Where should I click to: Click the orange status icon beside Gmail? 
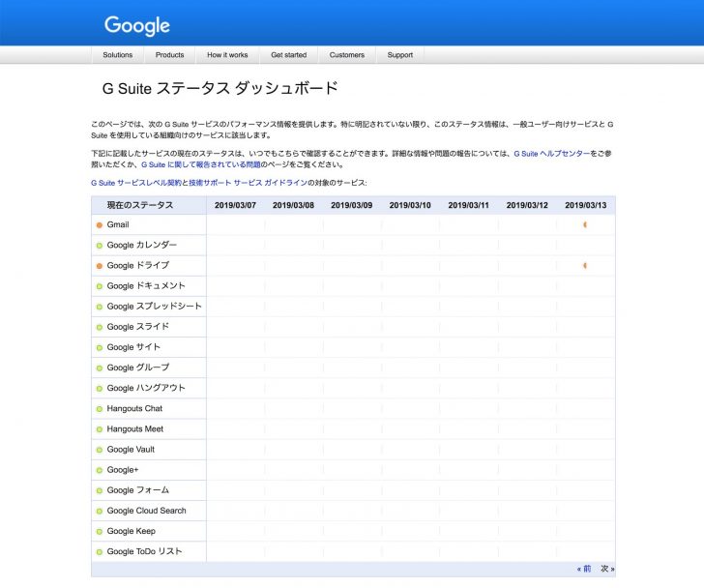click(100, 225)
